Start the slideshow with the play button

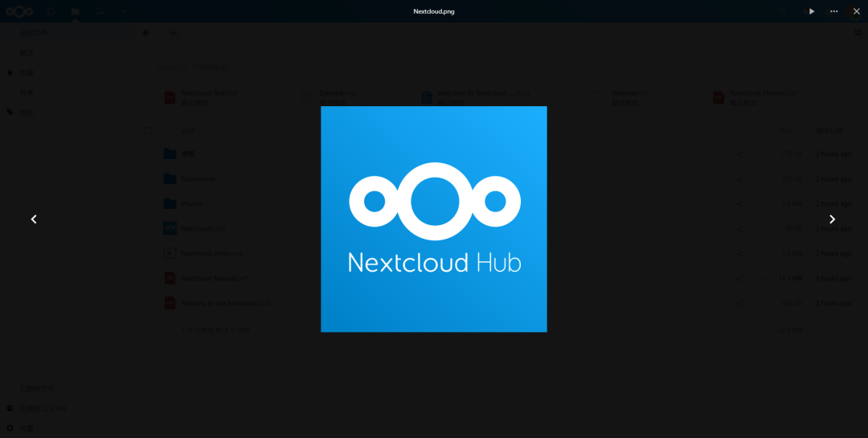812,11
